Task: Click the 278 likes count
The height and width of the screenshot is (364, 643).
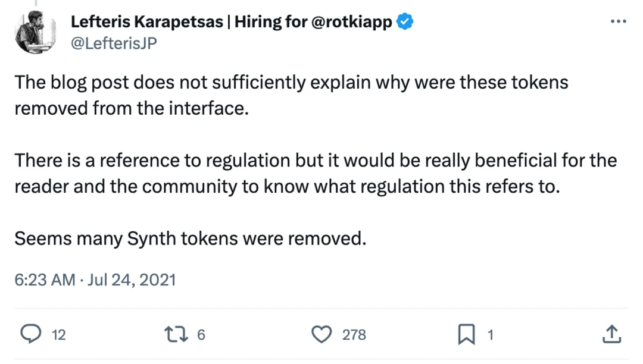Action: pyautogui.click(x=354, y=335)
